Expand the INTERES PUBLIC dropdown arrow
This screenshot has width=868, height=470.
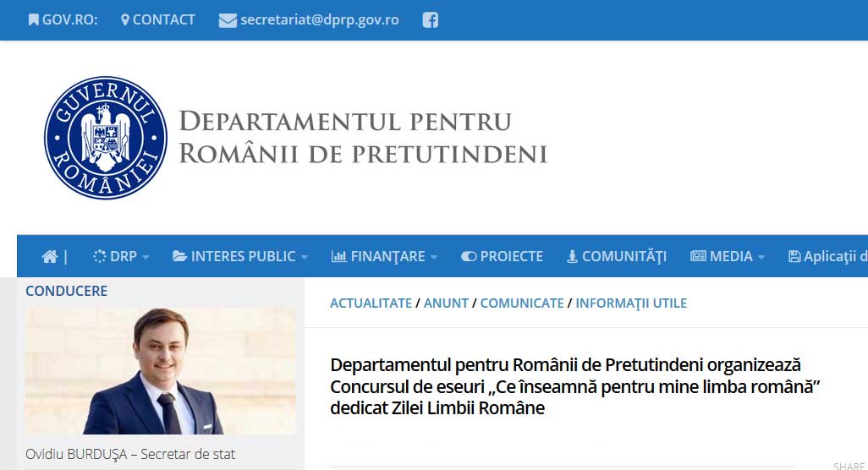[305, 257]
